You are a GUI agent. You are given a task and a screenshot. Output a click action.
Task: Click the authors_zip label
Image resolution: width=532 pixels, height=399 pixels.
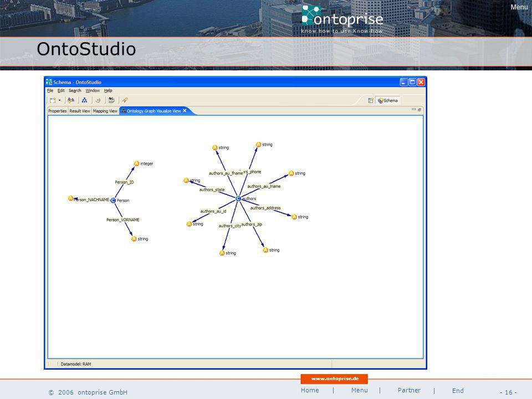(x=252, y=224)
